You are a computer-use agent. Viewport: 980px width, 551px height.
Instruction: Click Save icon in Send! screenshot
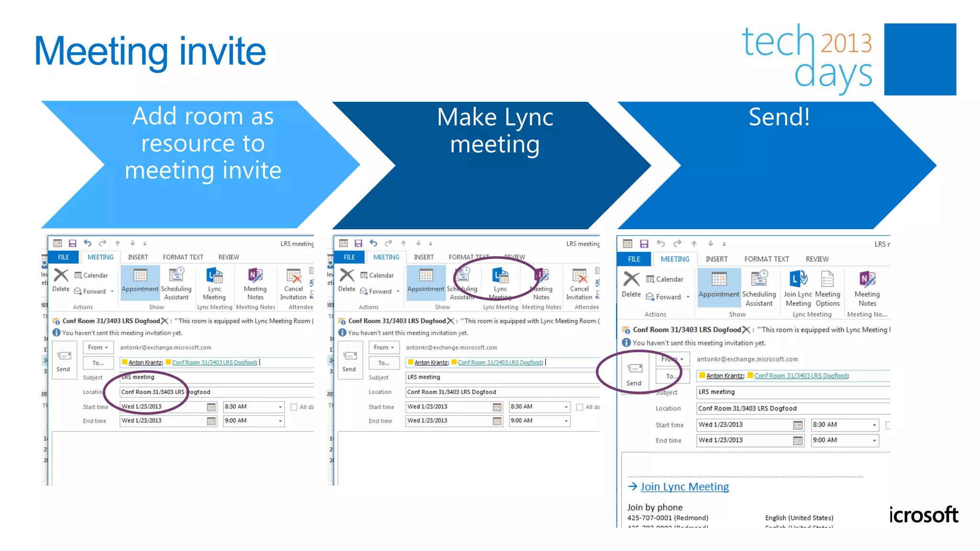click(x=644, y=244)
